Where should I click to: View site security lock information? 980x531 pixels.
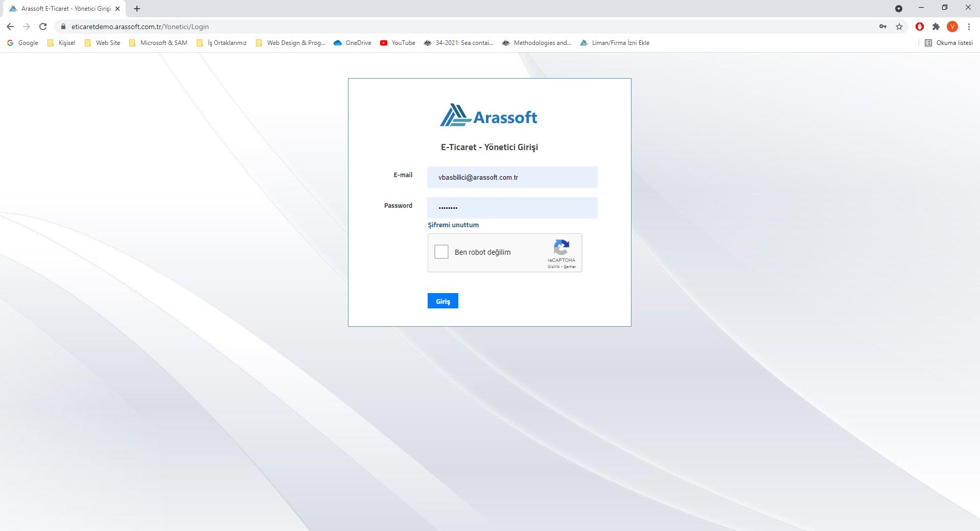tap(63, 27)
